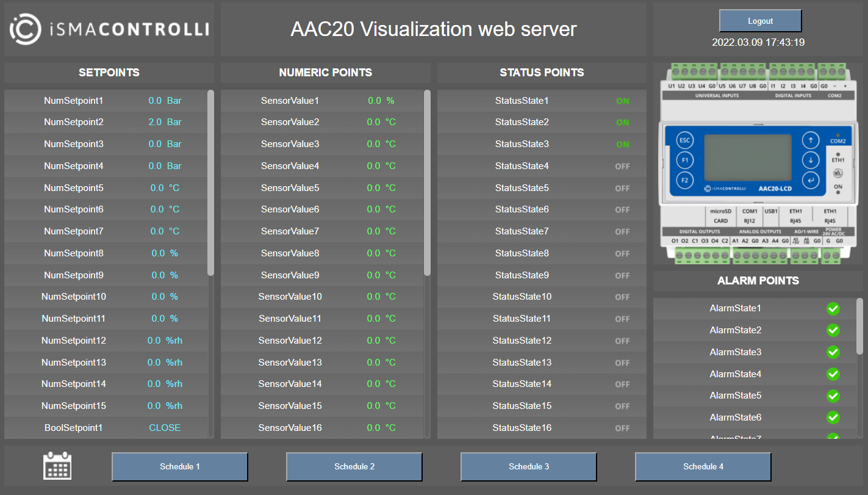Image resolution: width=868 pixels, height=495 pixels.
Task: Toggle StatusState1 ON indicator
Action: (622, 101)
